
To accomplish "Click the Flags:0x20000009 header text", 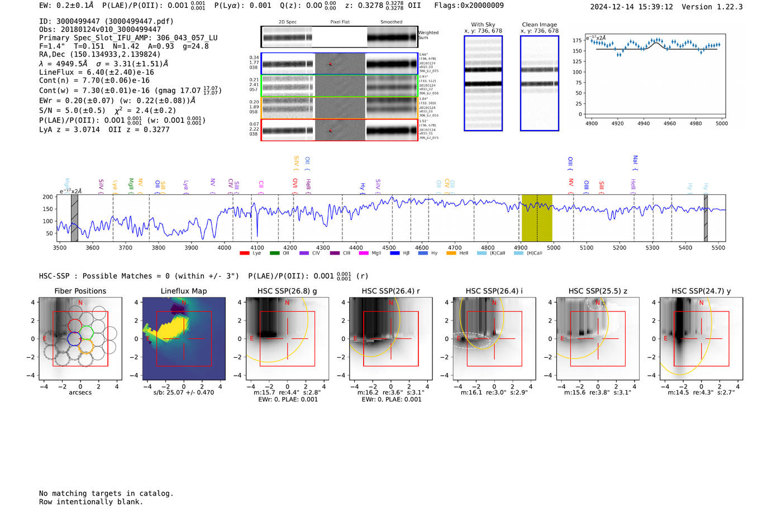I will (469, 6).
